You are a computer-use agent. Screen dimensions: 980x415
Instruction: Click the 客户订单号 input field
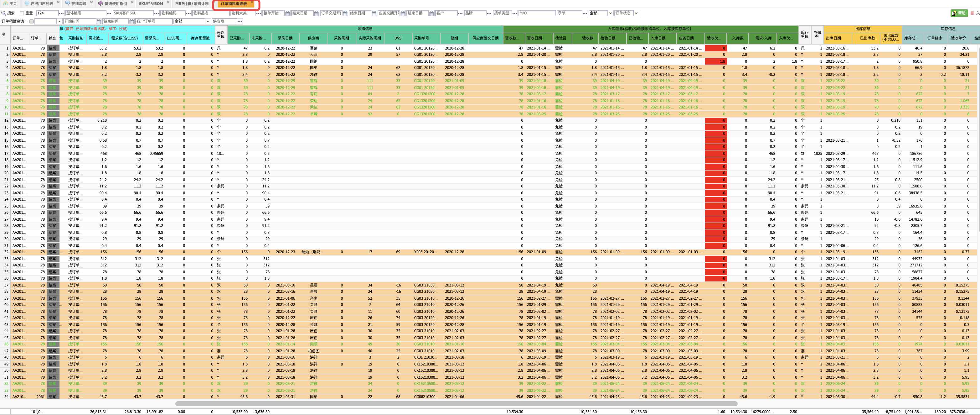click(154, 21)
